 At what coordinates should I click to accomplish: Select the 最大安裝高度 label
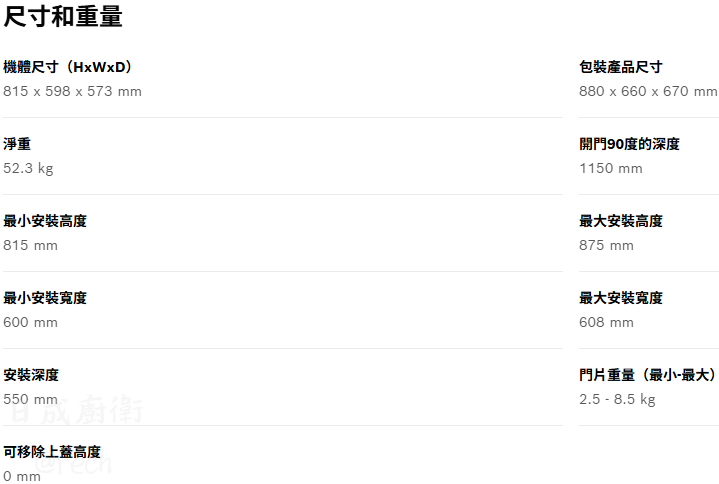(x=620, y=221)
